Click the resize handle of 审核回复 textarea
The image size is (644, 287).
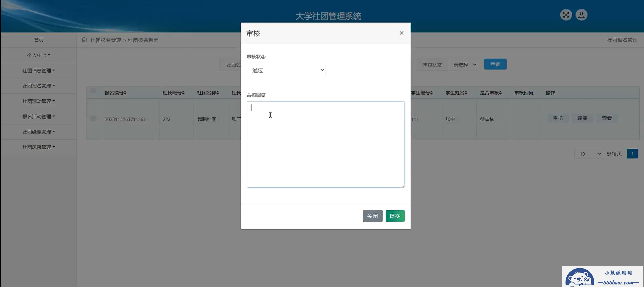pos(402,185)
